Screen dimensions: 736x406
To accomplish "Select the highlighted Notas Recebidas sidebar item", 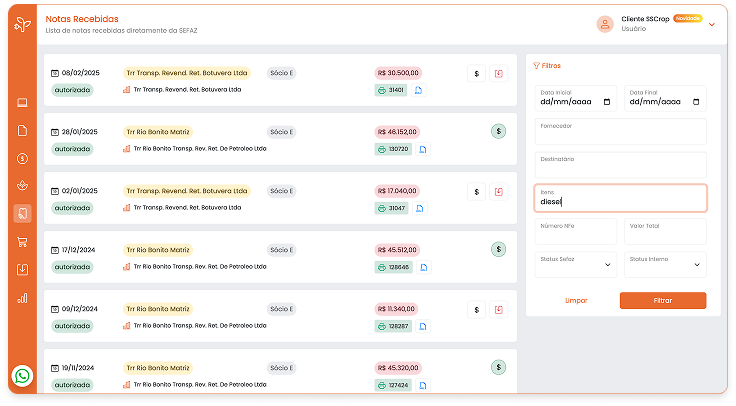I will click(23, 213).
